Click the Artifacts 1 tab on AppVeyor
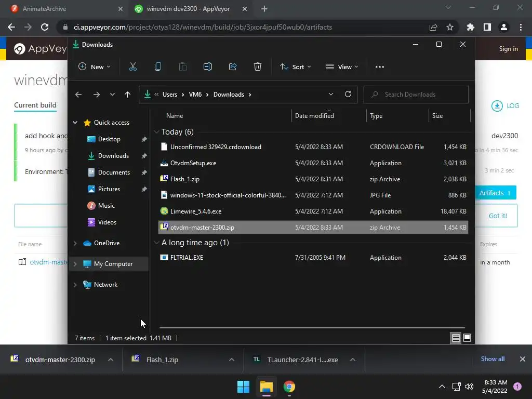The height and width of the screenshot is (399, 532). [495, 193]
